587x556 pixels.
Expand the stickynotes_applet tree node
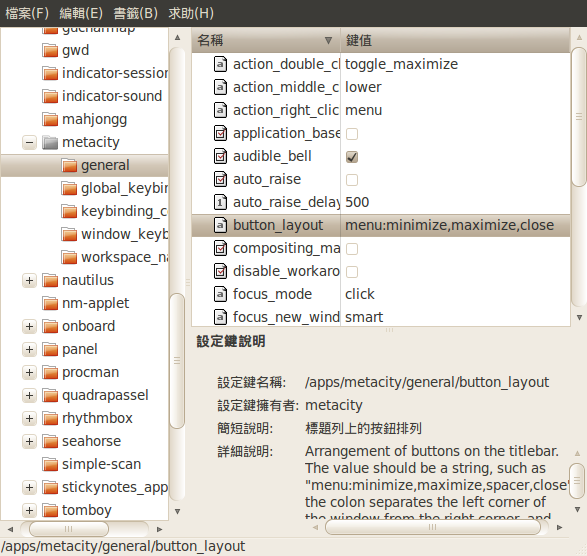click(x=29, y=487)
